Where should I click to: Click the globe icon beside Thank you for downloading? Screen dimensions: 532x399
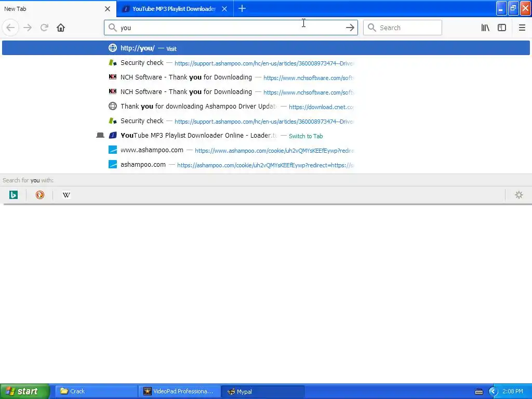point(113,106)
